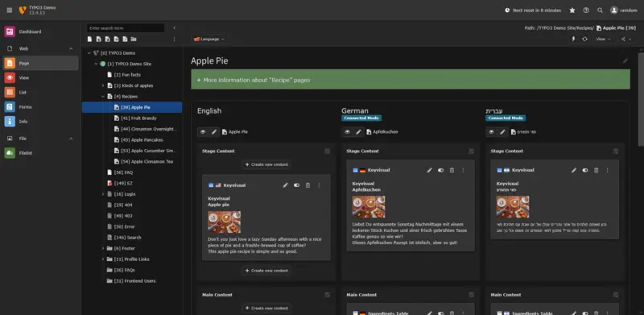Toggle visibility of German Apfelkuchen page

pyautogui.click(x=347, y=132)
